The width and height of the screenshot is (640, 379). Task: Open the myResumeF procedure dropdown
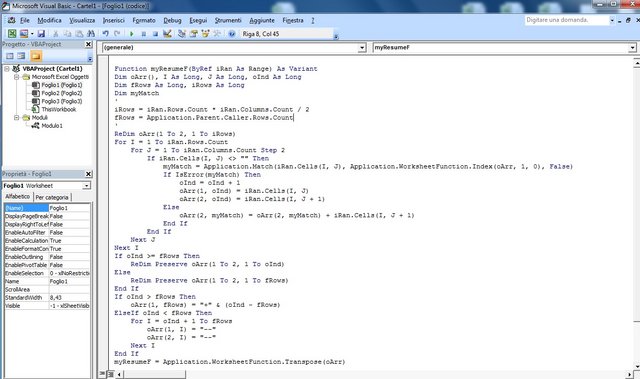pyautogui.click(x=632, y=48)
